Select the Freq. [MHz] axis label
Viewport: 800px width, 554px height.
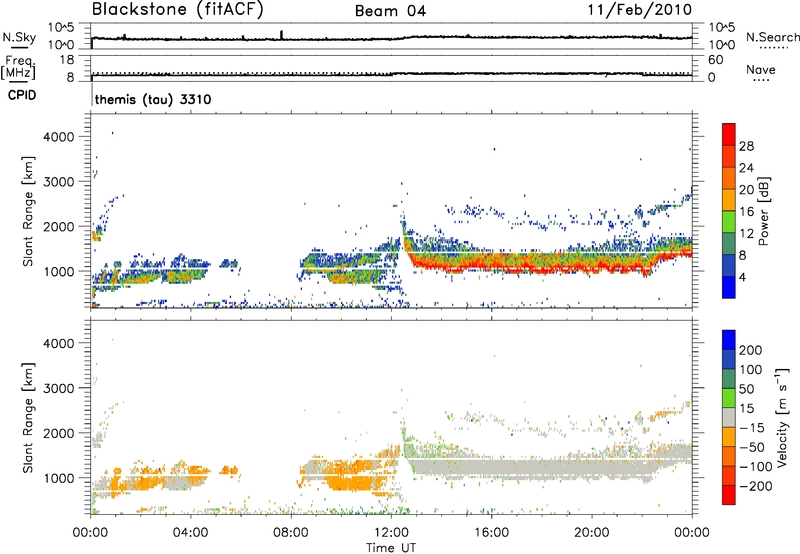coord(18,68)
